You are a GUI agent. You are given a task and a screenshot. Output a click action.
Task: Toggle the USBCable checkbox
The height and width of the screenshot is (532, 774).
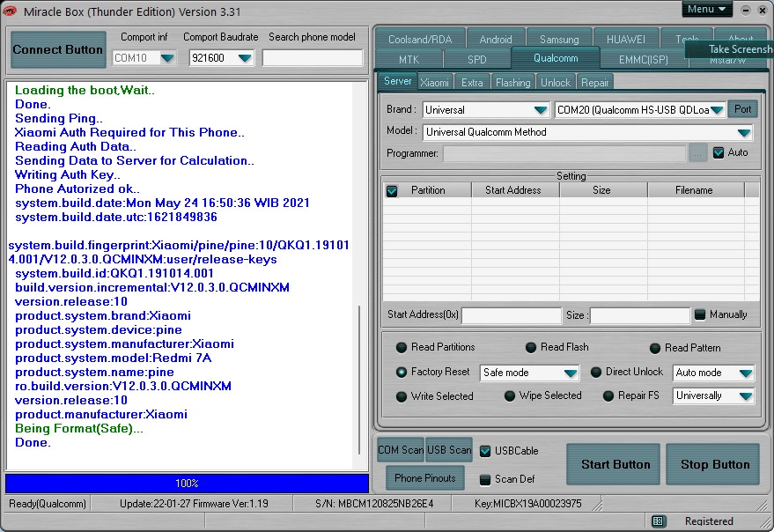(x=485, y=450)
